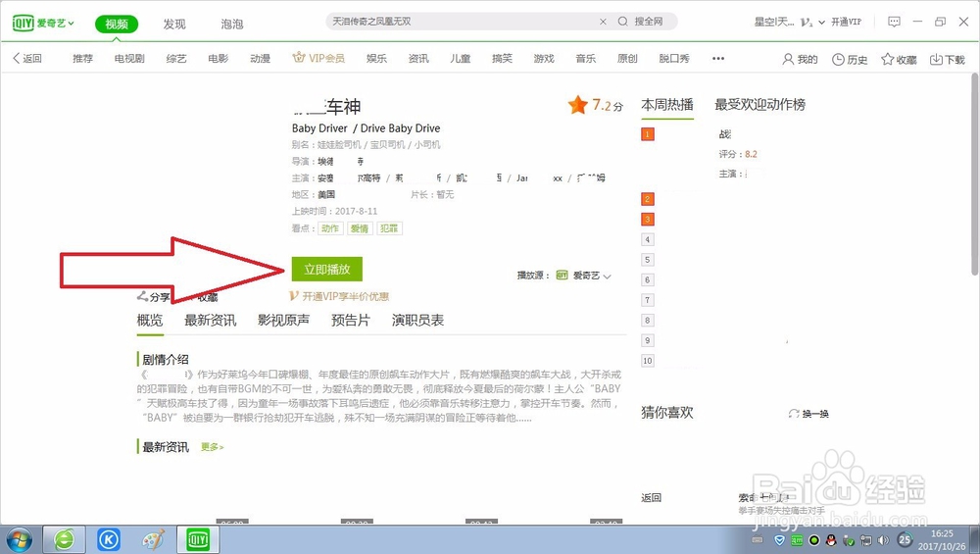Click 更多 link beside 最新资讯

(212, 447)
